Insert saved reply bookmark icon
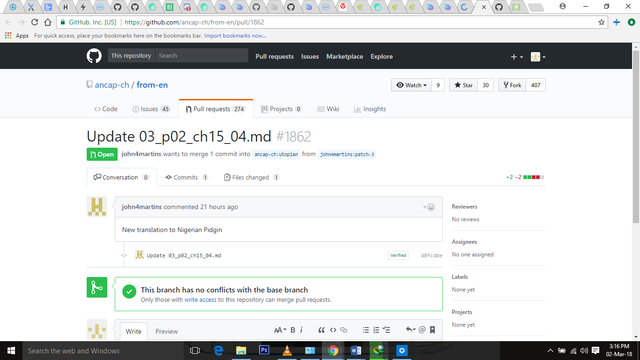 (432, 330)
